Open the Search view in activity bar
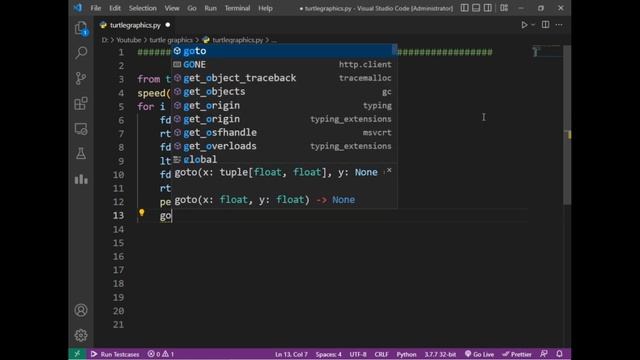Screen dimensions: 640x360 (81, 53)
